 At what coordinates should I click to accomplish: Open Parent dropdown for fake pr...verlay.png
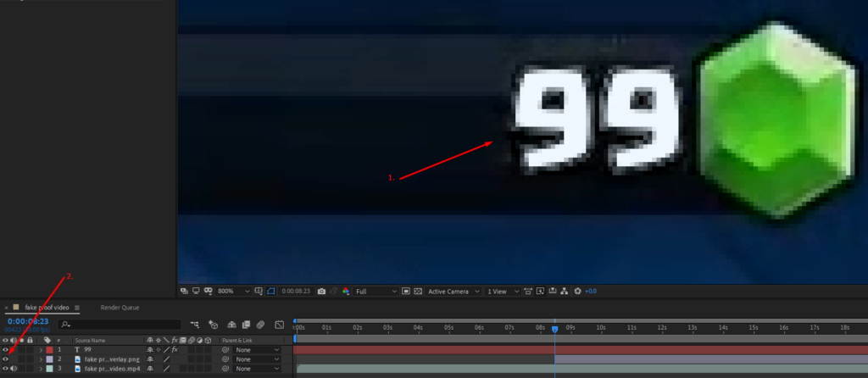tap(257, 359)
